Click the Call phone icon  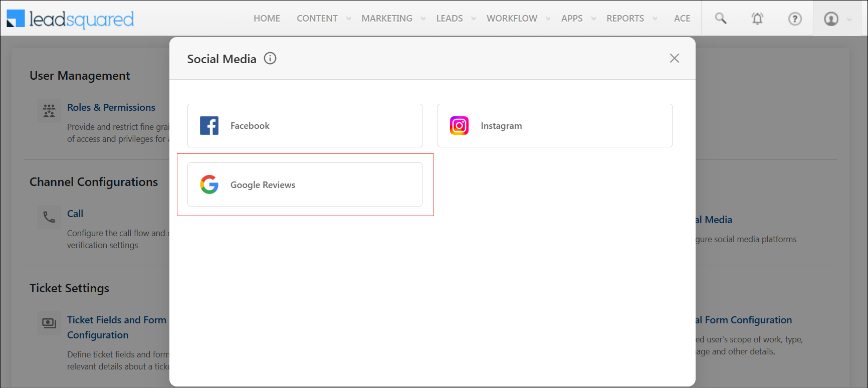[49, 217]
